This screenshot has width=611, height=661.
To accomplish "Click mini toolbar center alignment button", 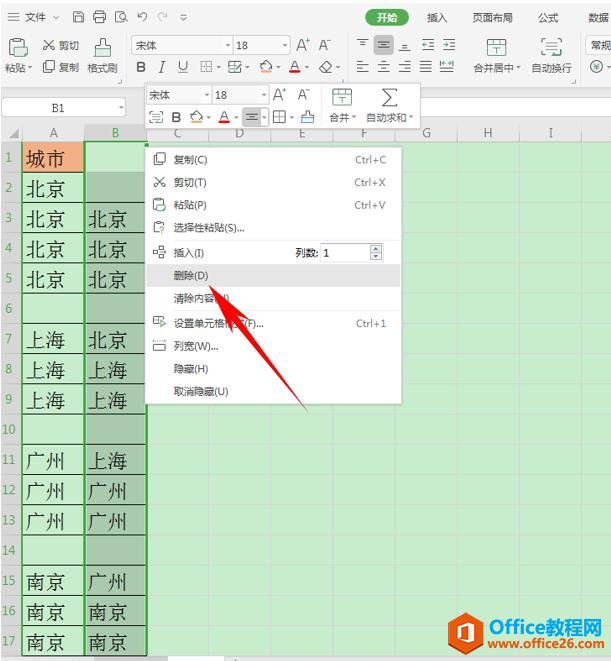I will (252, 117).
